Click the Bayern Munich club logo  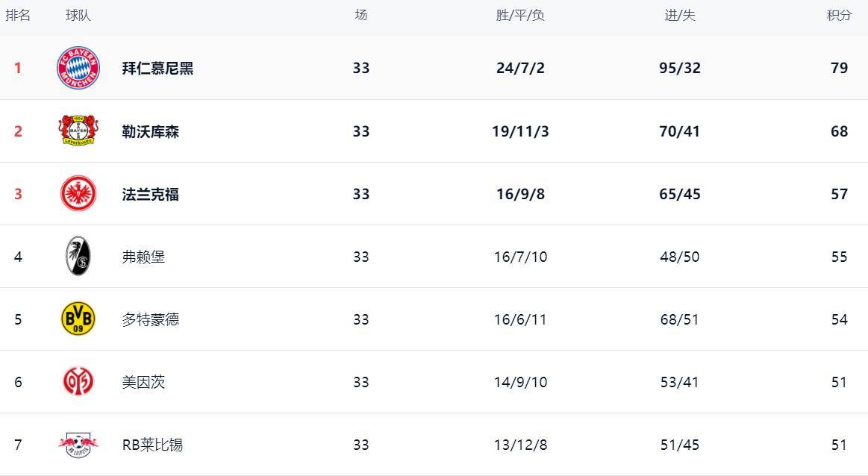(x=78, y=68)
